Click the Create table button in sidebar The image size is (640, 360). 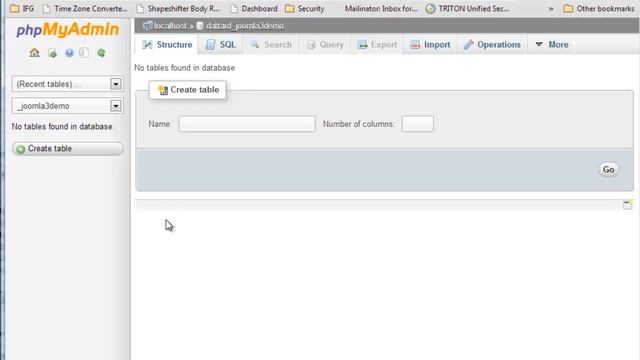[x=67, y=149]
